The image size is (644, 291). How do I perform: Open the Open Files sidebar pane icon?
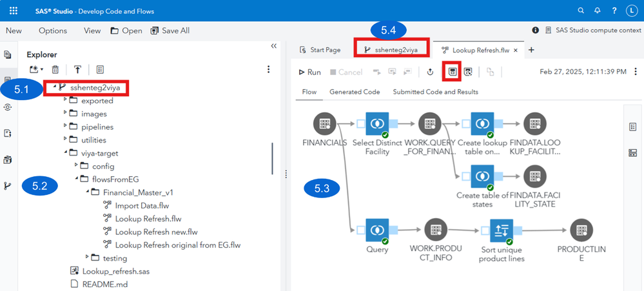(x=7, y=54)
